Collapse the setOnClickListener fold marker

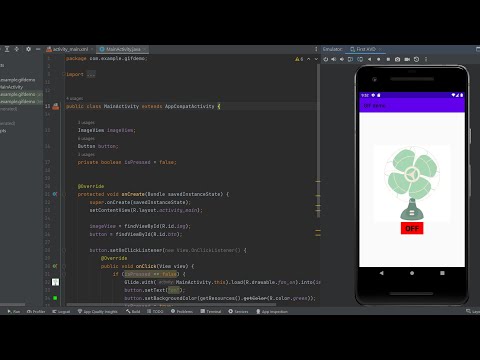[x=64, y=250]
